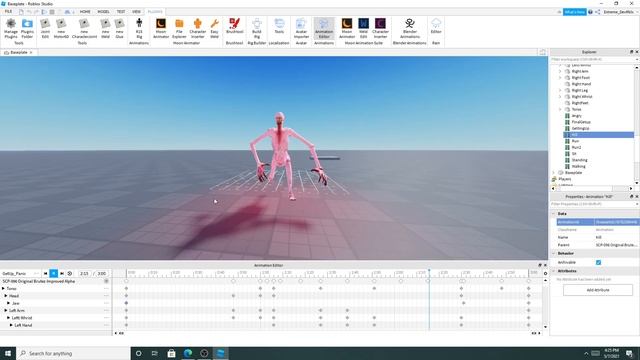Click the Add Attribute button
The width and height of the screenshot is (640, 360).
[x=598, y=290]
